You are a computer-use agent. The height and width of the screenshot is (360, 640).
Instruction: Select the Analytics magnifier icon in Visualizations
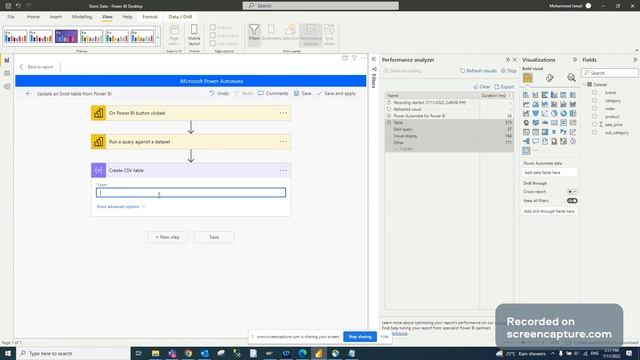coord(571,78)
